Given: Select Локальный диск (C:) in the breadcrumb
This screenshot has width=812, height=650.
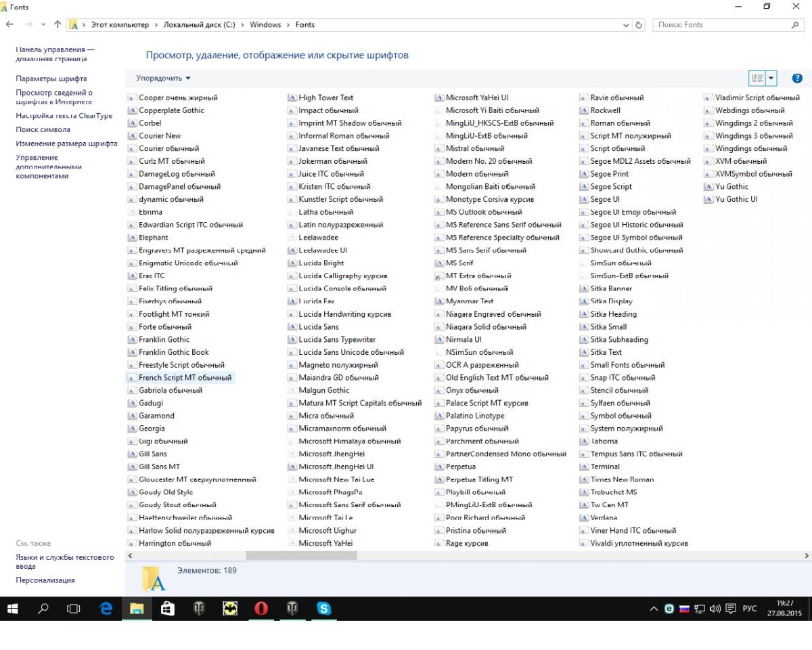Looking at the screenshot, I should tap(200, 25).
